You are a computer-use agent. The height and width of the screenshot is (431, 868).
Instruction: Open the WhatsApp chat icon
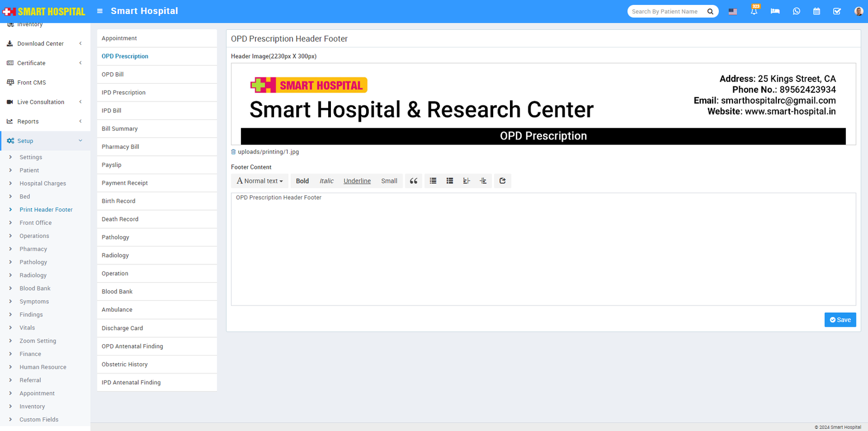(796, 11)
